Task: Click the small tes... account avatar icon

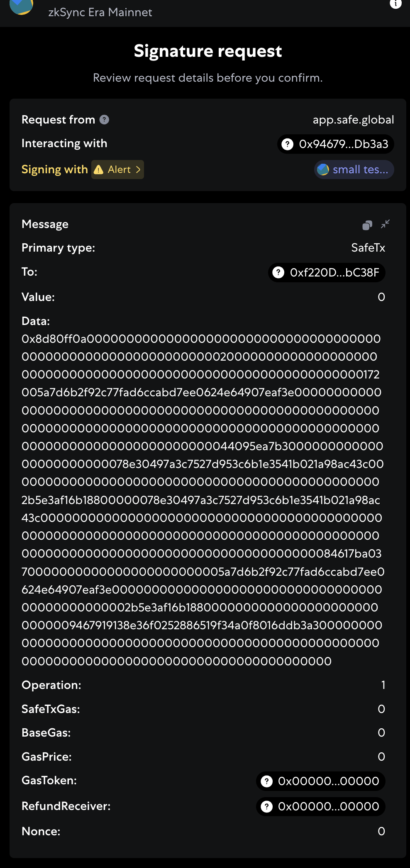Action: point(323,170)
